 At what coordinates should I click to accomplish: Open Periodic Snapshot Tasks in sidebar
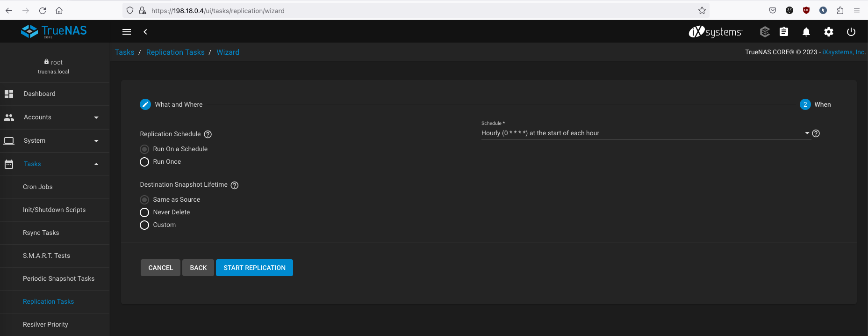click(x=58, y=279)
